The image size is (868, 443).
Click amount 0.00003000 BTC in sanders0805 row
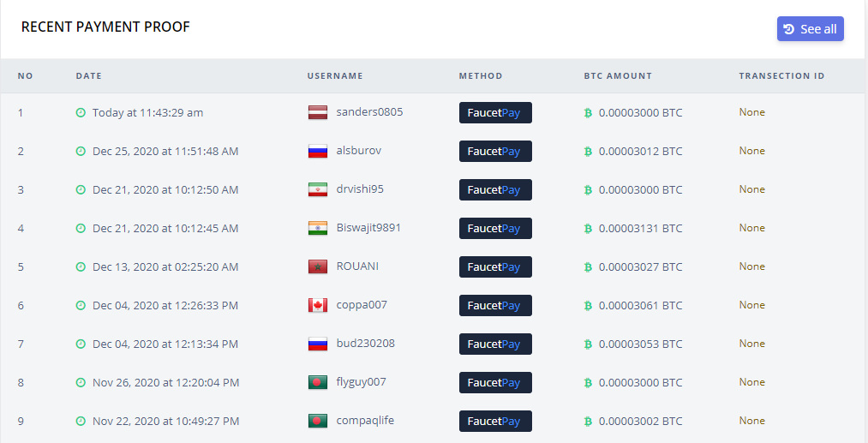[640, 112]
